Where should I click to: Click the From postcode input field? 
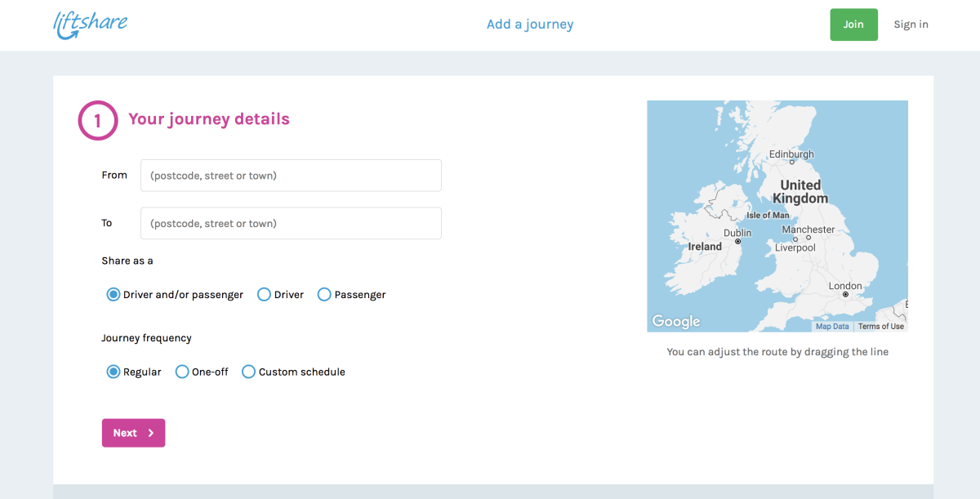pyautogui.click(x=291, y=175)
